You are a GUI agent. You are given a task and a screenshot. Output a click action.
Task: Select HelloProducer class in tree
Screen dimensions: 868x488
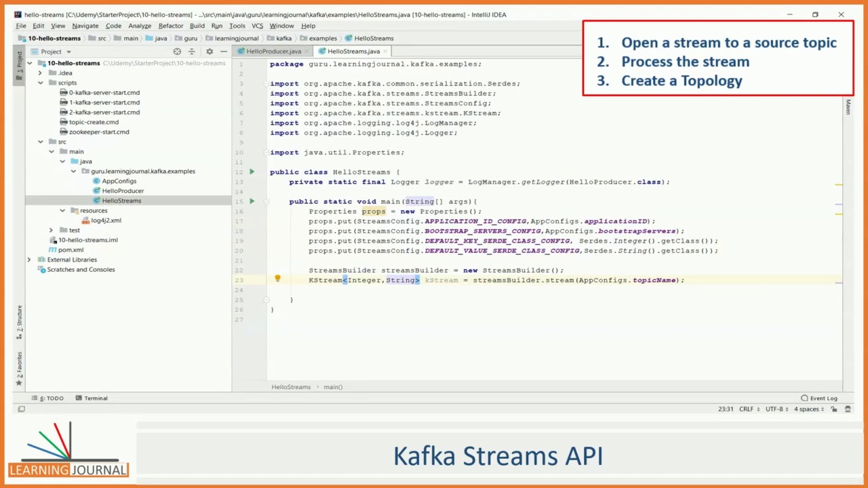123,191
